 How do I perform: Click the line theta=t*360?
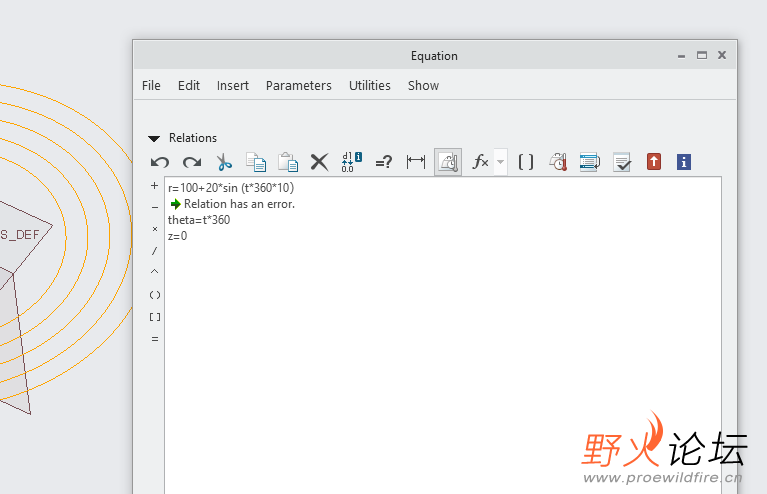[x=199, y=220]
